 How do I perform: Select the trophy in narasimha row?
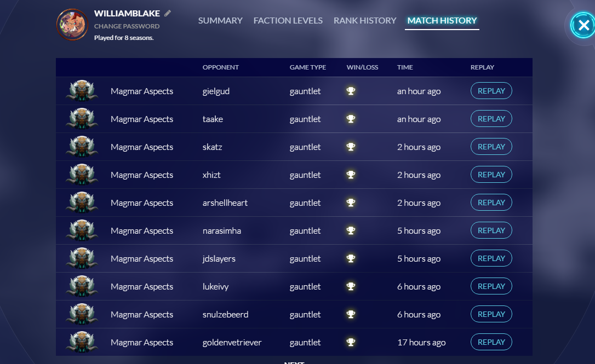tap(351, 230)
